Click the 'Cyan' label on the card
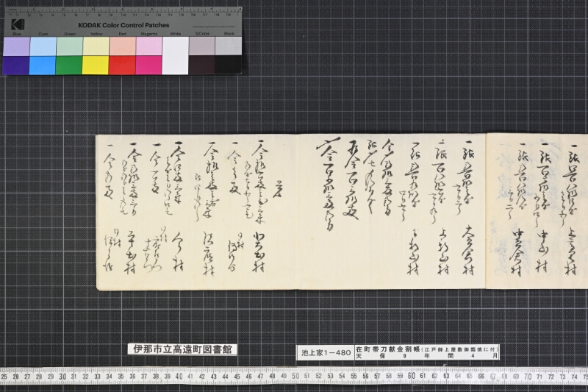 [x=43, y=34]
